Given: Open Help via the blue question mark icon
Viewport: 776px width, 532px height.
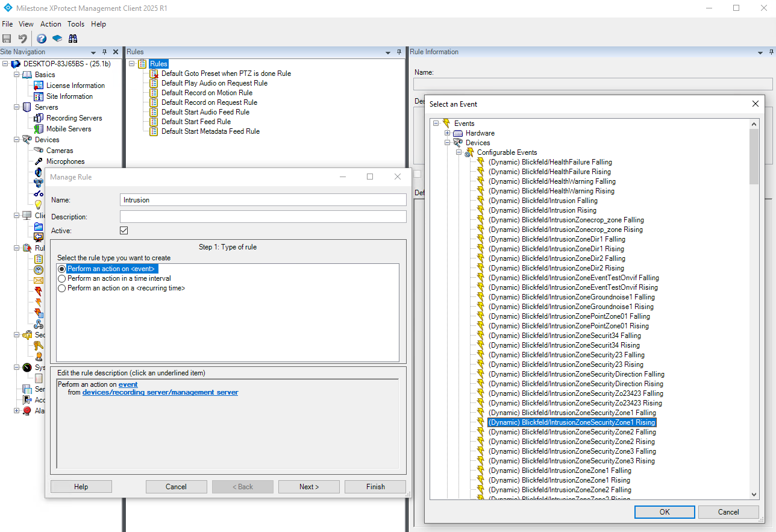Looking at the screenshot, I should tap(42, 39).
